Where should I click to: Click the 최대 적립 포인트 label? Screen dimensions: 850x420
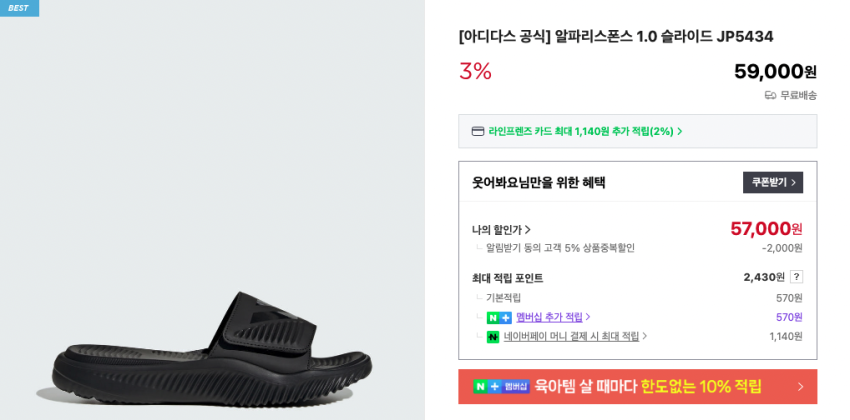[x=507, y=278]
